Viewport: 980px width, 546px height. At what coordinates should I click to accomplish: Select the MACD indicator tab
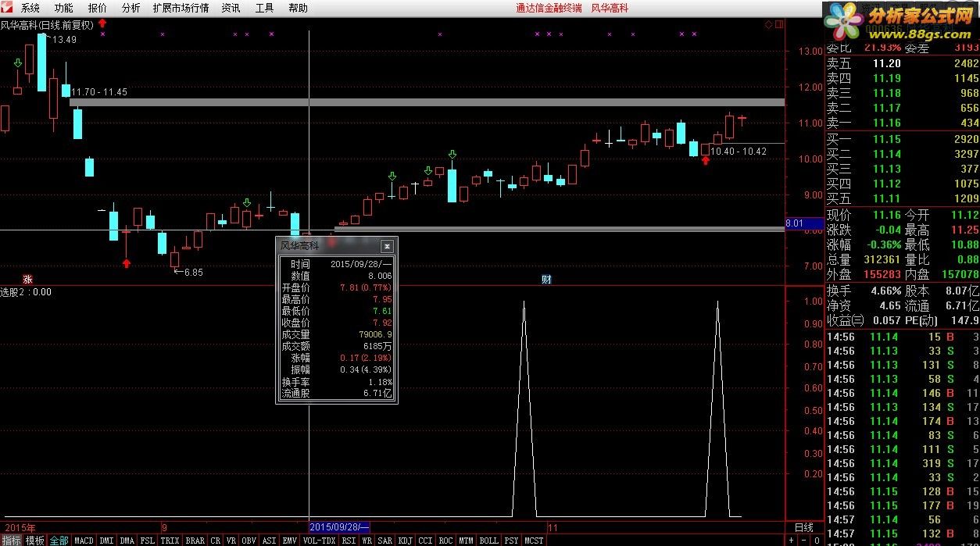point(84,540)
